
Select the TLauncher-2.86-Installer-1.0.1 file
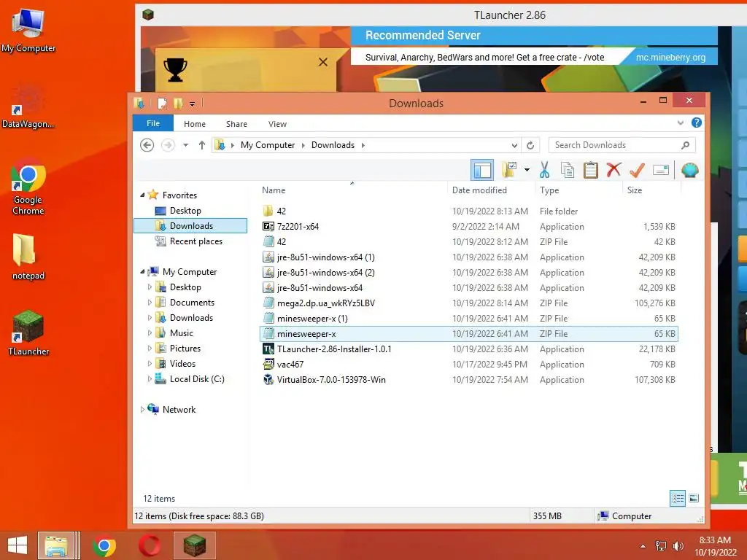pos(469,349)
